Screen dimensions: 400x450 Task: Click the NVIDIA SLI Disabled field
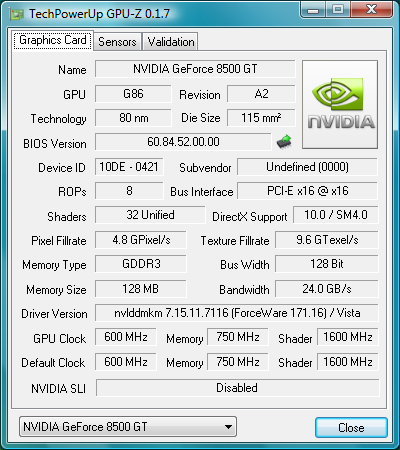[x=237, y=388]
